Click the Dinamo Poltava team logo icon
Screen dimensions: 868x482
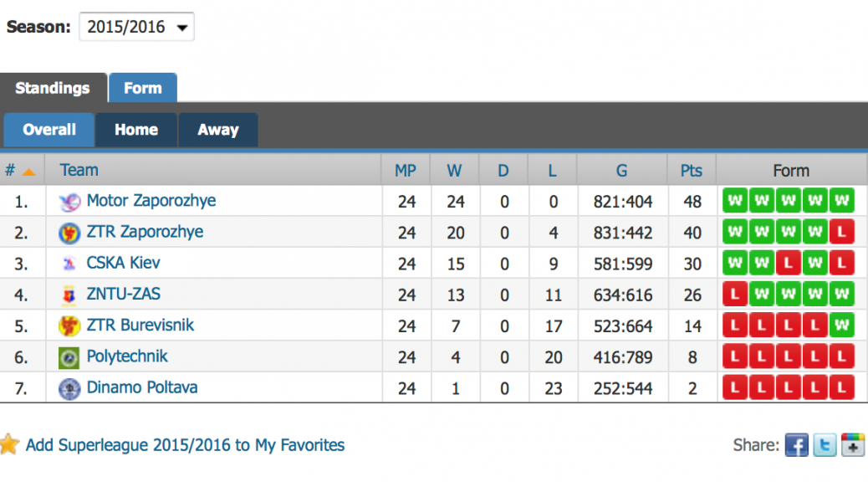coord(69,388)
